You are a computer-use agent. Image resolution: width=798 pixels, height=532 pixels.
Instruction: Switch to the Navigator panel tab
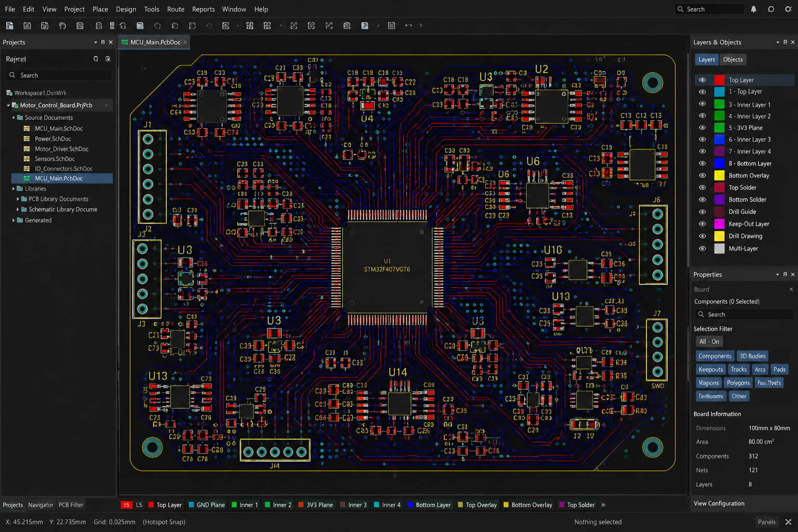click(41, 505)
